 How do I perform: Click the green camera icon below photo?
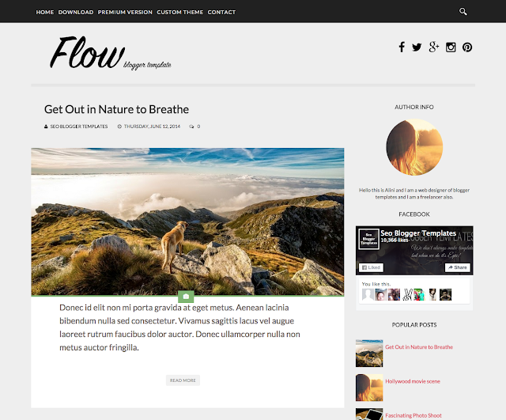186,297
